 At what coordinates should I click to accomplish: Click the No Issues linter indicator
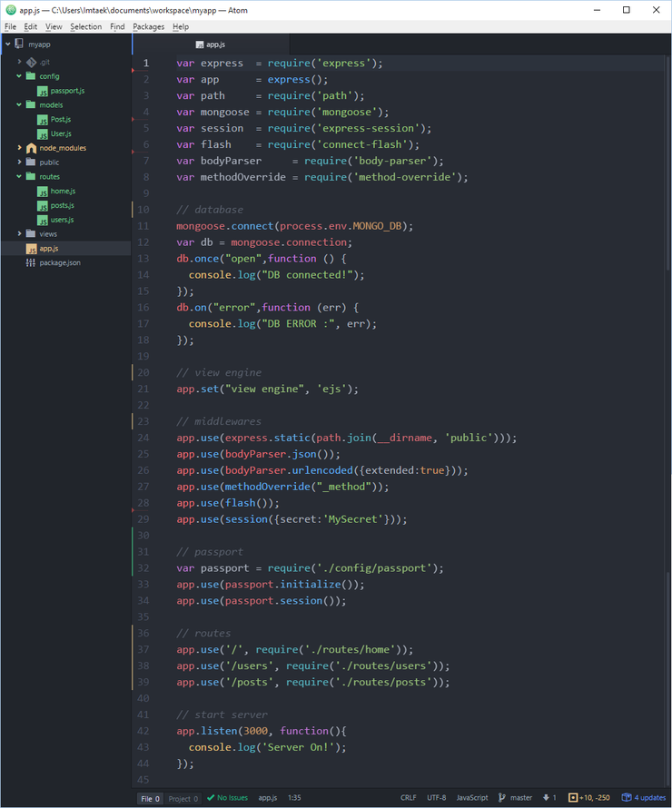226,797
